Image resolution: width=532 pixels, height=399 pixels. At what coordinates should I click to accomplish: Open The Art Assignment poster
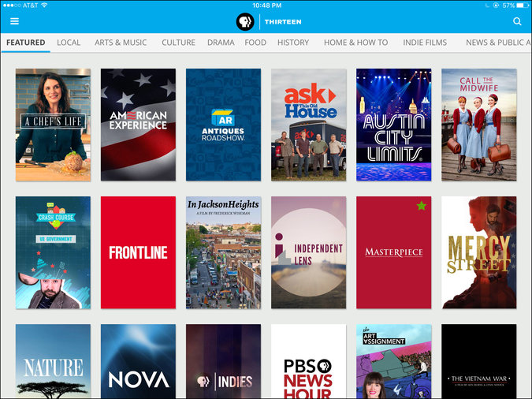click(393, 361)
